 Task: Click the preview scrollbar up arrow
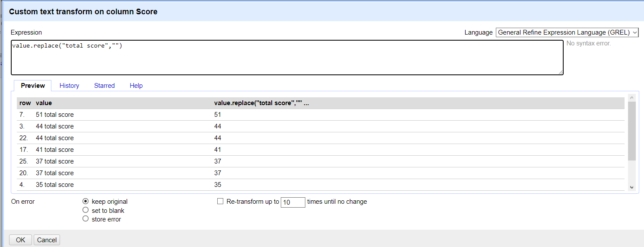631,98
